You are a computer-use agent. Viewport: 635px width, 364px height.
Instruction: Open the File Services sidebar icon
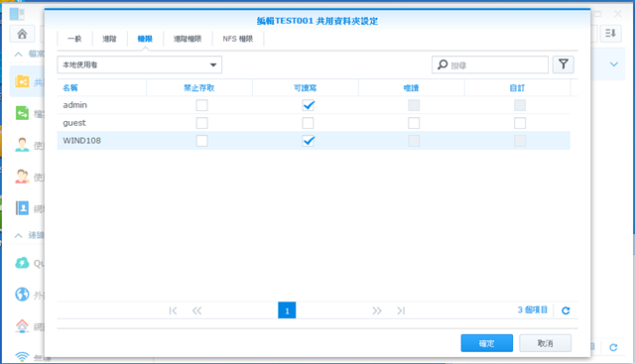(22, 113)
